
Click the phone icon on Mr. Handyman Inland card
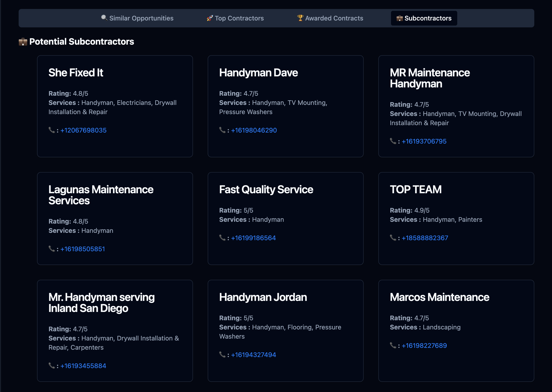point(52,366)
